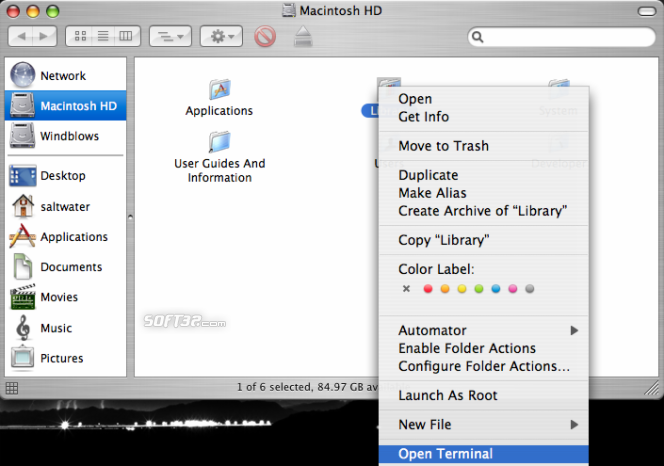This screenshot has width=664, height=466.
Task: Switch to icon view mode
Action: 79,37
